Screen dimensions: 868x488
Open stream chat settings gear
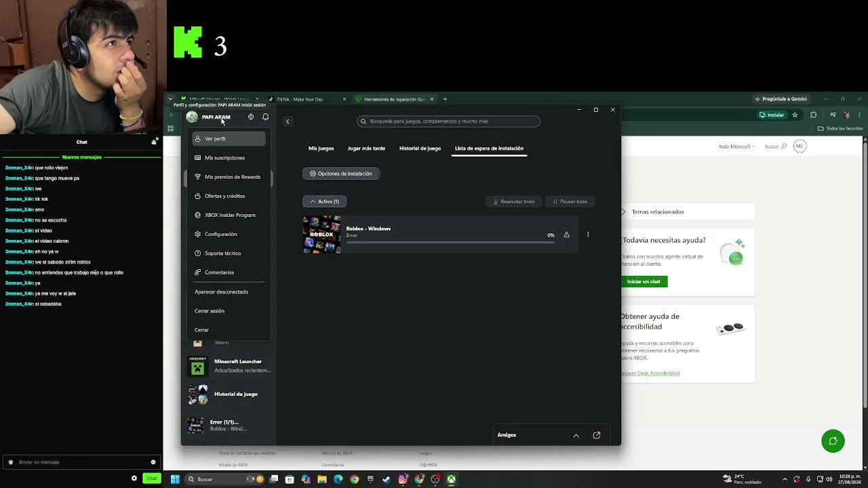[x=134, y=478]
